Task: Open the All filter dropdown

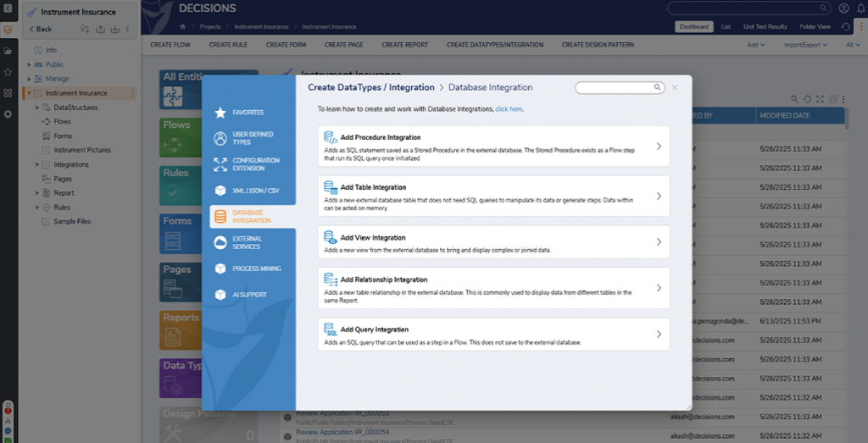Action: [x=853, y=45]
